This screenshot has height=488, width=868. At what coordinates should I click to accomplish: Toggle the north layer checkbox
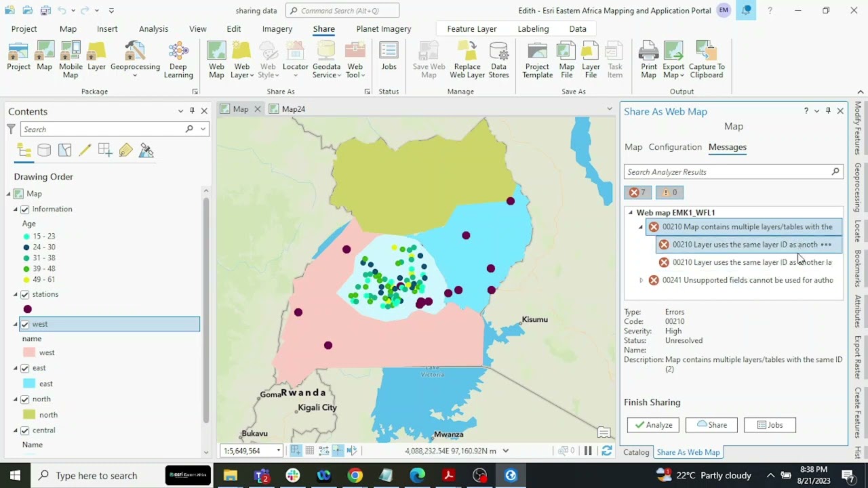pyautogui.click(x=25, y=400)
